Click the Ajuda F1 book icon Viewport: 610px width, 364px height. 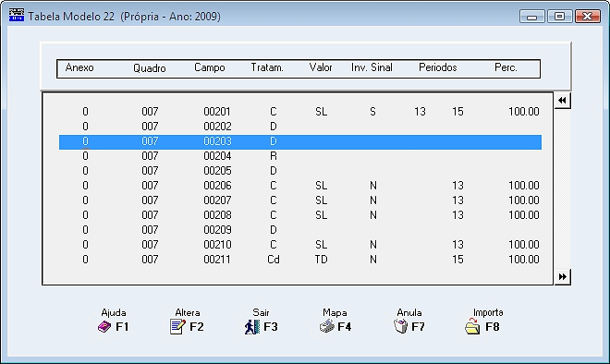(104, 327)
